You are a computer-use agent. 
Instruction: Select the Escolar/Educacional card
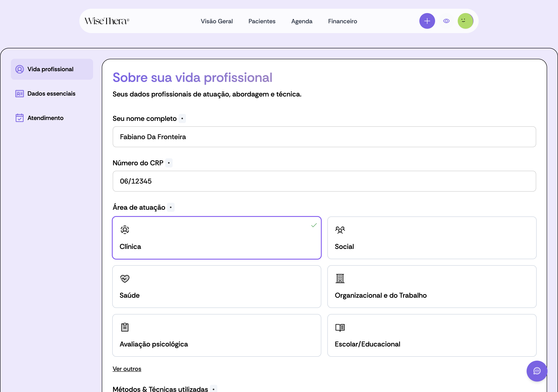(x=432, y=335)
